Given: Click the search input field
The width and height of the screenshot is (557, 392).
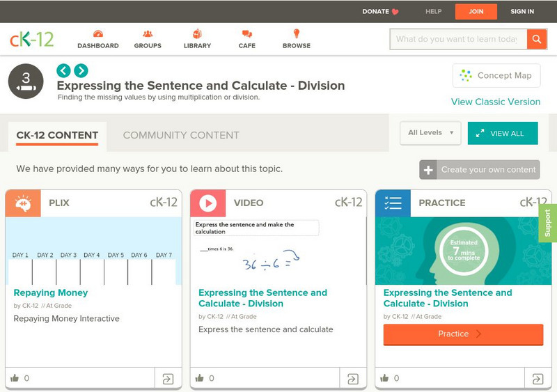Looking at the screenshot, I should tap(457, 39).
